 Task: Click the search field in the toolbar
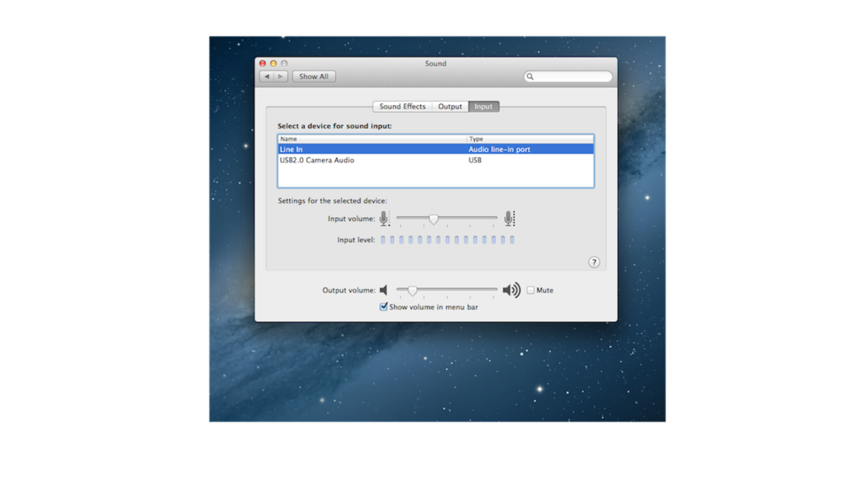coord(570,76)
